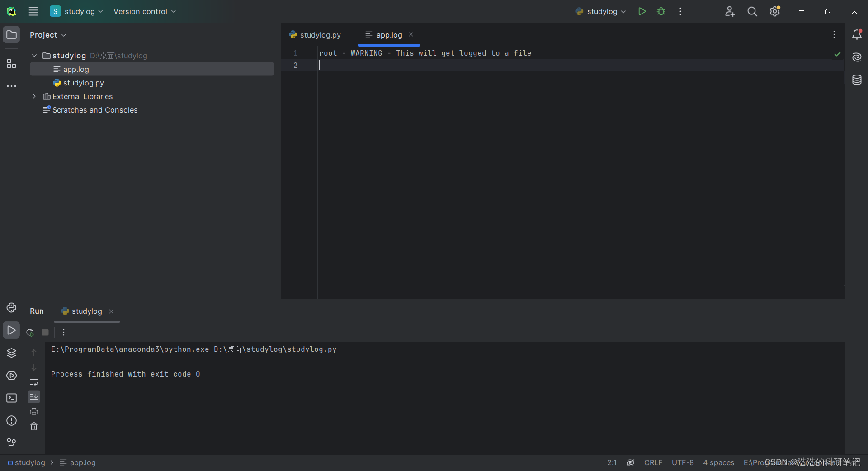Click the studylog breadcrumb in status bar

pyautogui.click(x=27, y=462)
